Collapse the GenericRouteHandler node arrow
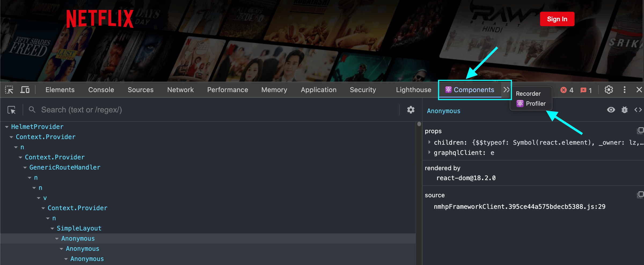This screenshot has width=644, height=265. (x=25, y=167)
